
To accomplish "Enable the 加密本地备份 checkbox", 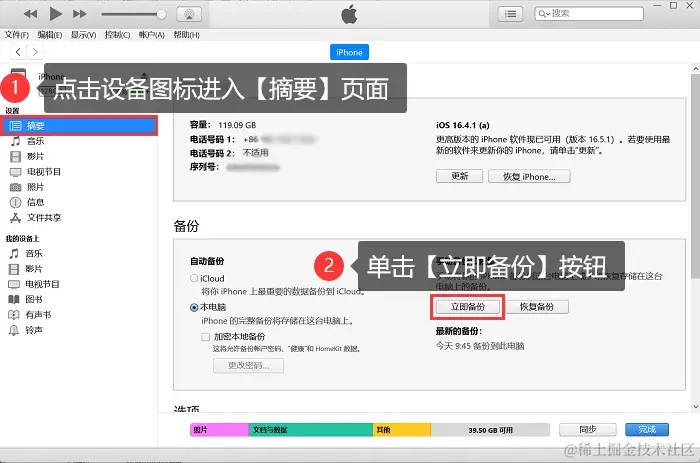I will coord(206,337).
